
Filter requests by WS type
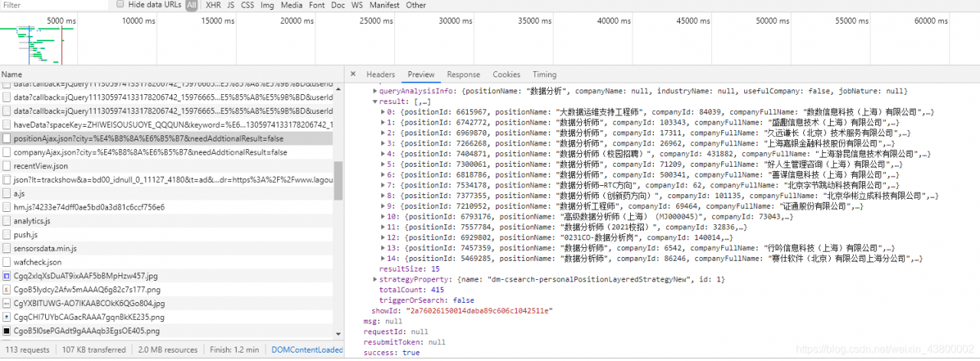pos(357,5)
